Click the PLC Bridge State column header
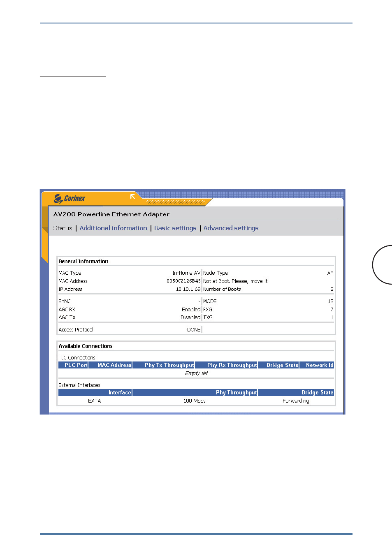The image size is (392, 556). [x=278, y=365]
